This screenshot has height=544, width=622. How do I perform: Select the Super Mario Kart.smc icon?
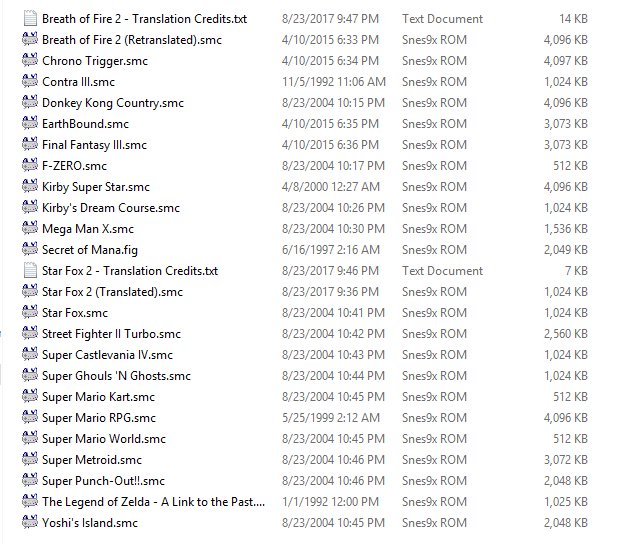click(30, 396)
